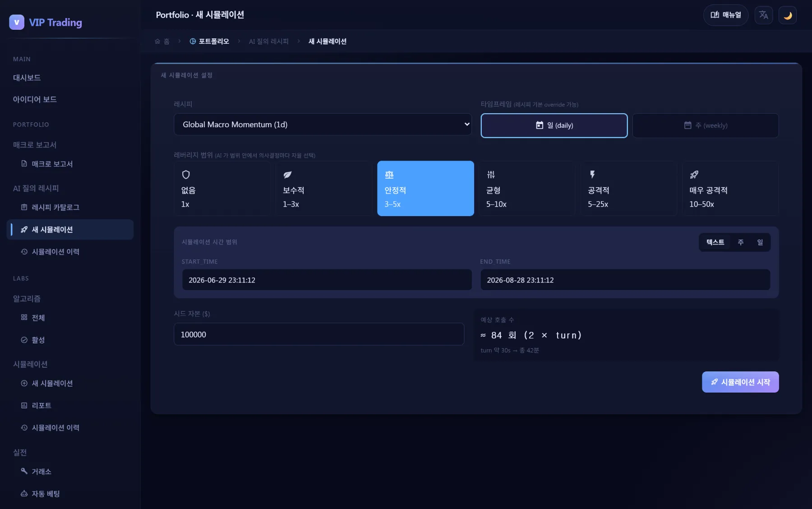Screen dimensions: 812x509
Task: Go to 포트폴리오 in the breadcrumb
Action: [209, 42]
